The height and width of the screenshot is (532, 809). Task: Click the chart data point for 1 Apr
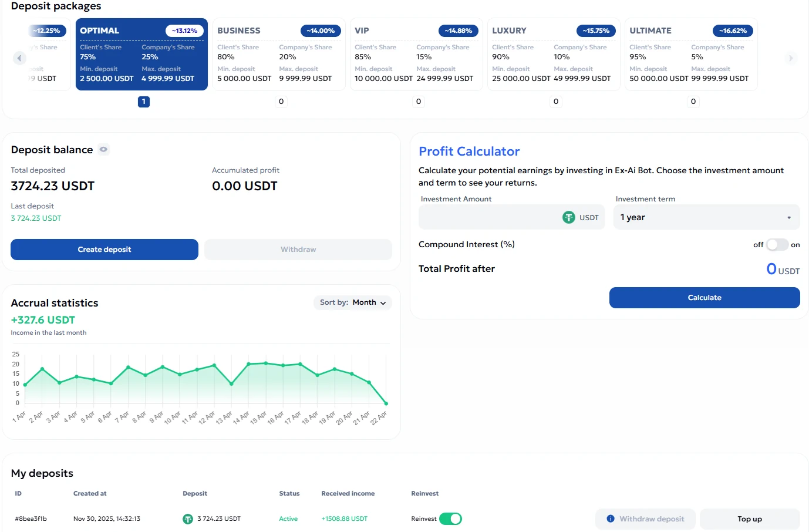(25, 385)
